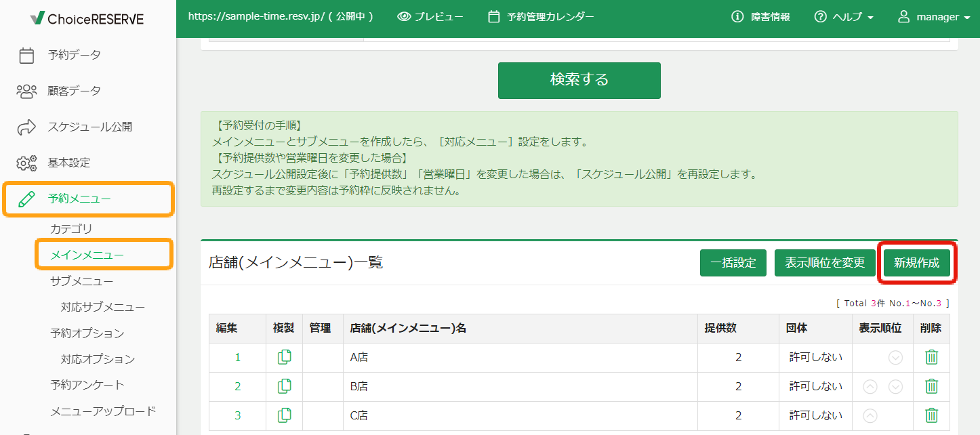This screenshot has width=980, height=435.
Task: Select カテゴリ submenu item
Action: tap(71, 229)
